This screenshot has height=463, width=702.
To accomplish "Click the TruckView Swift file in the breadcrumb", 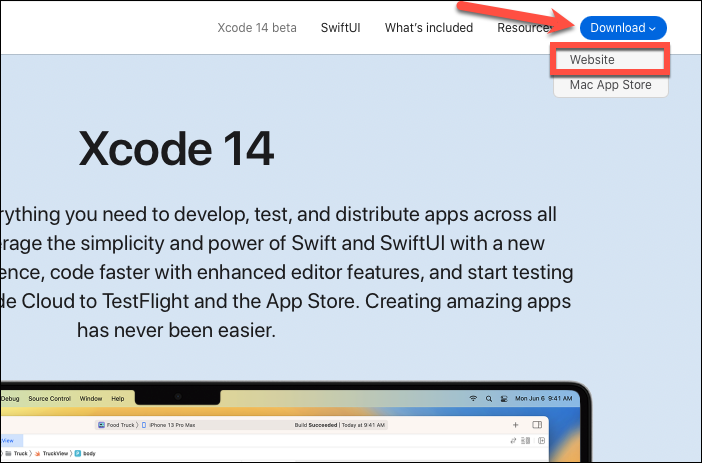I will click(51, 454).
